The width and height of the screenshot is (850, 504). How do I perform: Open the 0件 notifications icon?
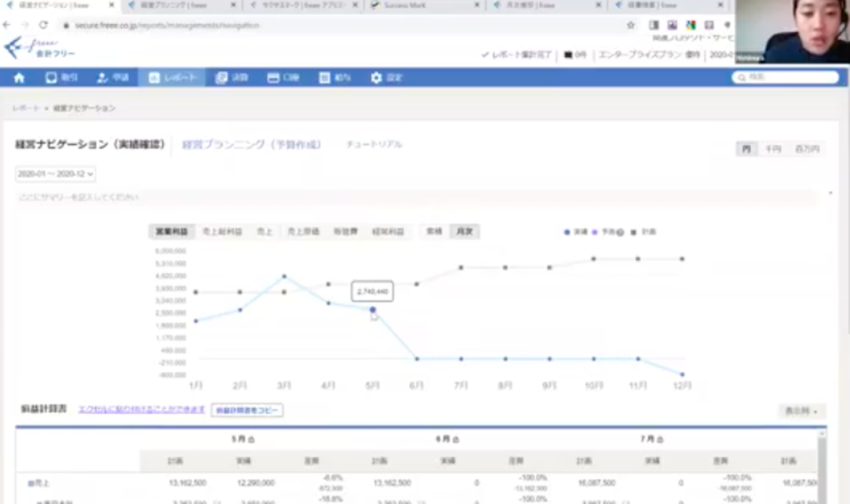(x=575, y=54)
